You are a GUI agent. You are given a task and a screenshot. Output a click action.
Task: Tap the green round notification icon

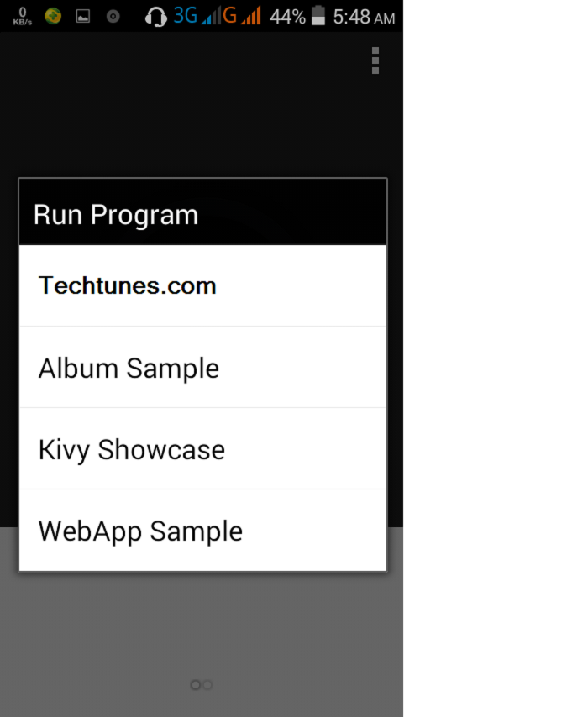click(x=53, y=16)
